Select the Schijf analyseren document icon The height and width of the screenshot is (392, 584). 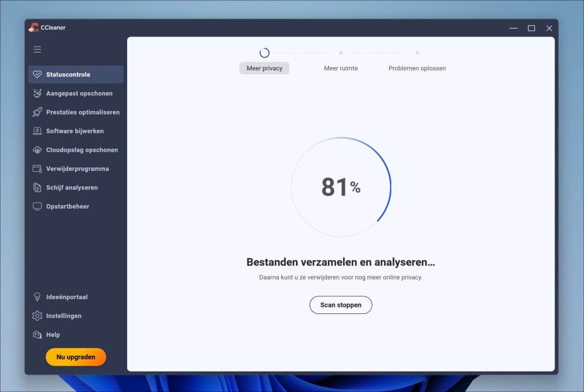(37, 187)
